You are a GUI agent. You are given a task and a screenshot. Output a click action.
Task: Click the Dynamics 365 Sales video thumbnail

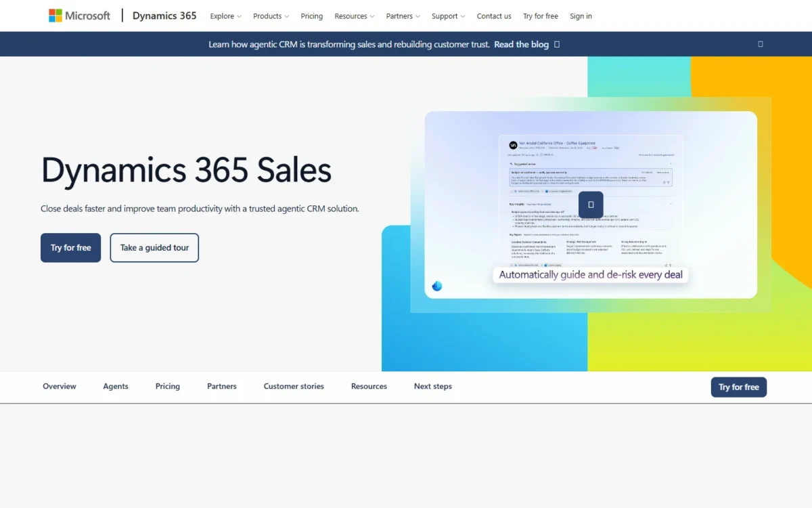point(591,205)
